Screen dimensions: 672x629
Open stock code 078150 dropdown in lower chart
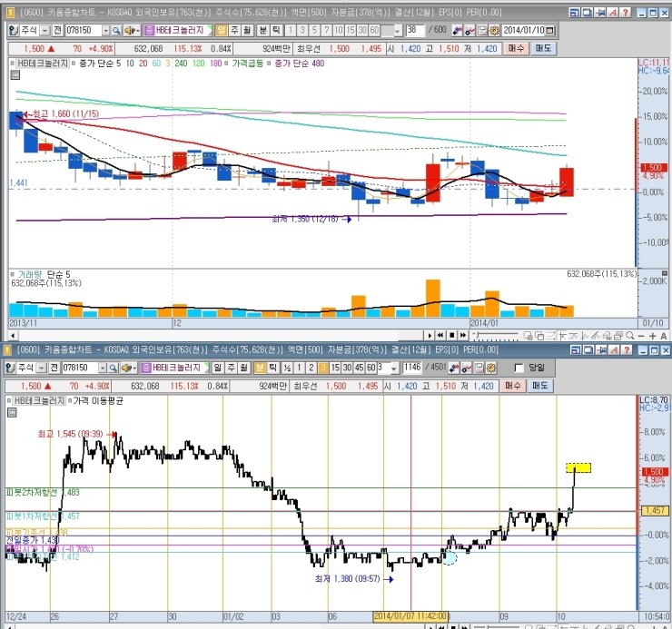click(x=103, y=369)
